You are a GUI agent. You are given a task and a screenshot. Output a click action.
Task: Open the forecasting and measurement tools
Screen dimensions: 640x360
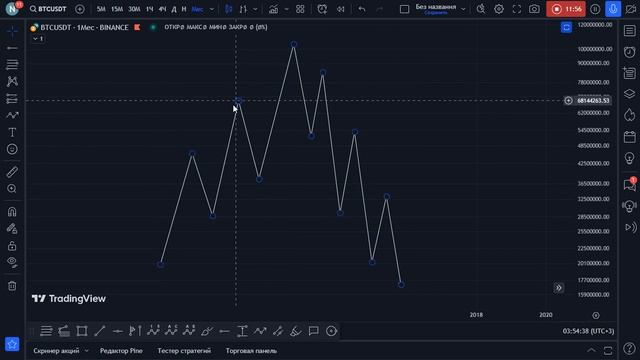click(12, 98)
